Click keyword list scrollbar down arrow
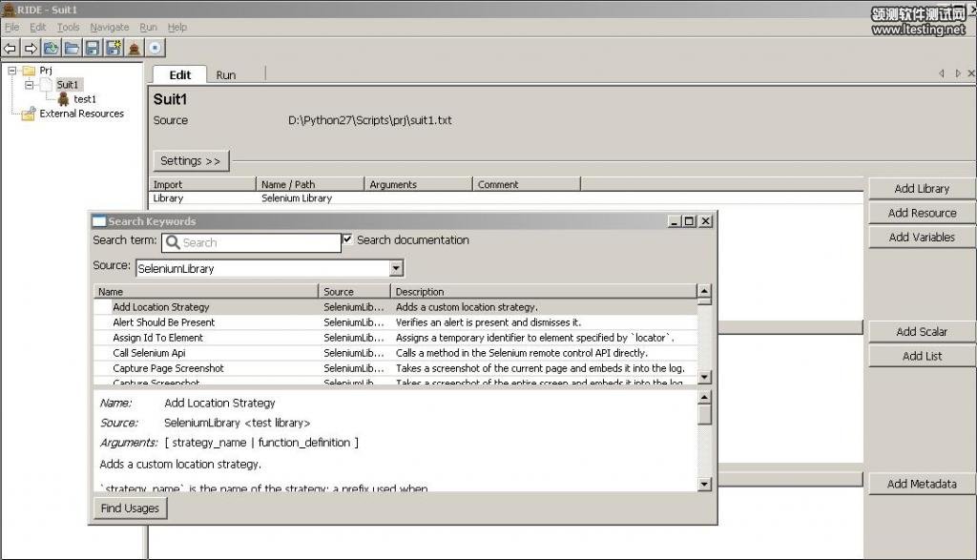Viewport: 977px width, 560px height. [704, 378]
